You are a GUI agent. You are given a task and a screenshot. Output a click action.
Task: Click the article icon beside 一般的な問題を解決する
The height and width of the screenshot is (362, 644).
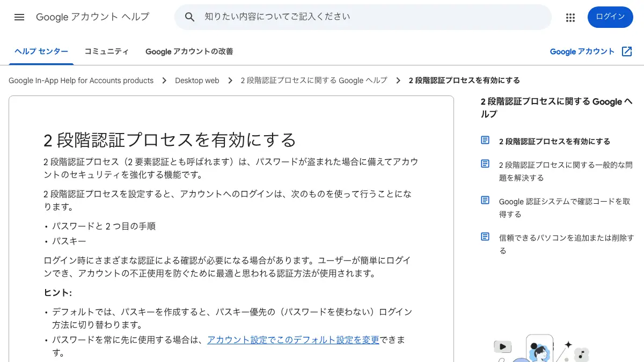[485, 164]
